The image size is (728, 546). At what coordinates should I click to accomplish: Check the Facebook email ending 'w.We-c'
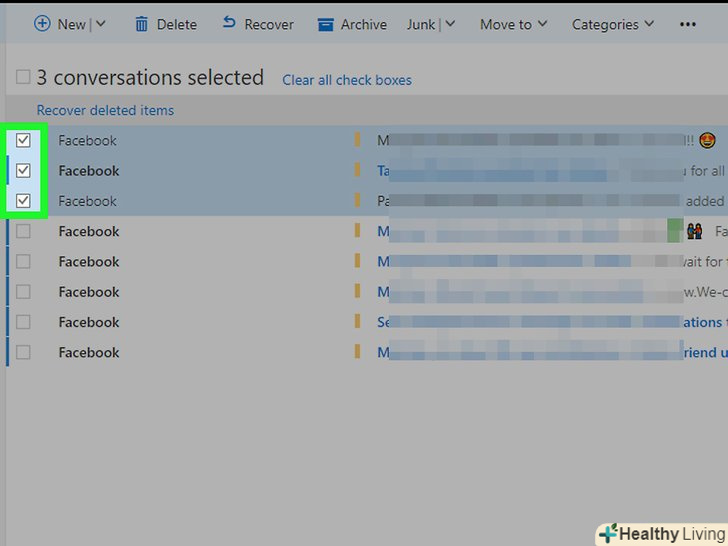(x=23, y=292)
